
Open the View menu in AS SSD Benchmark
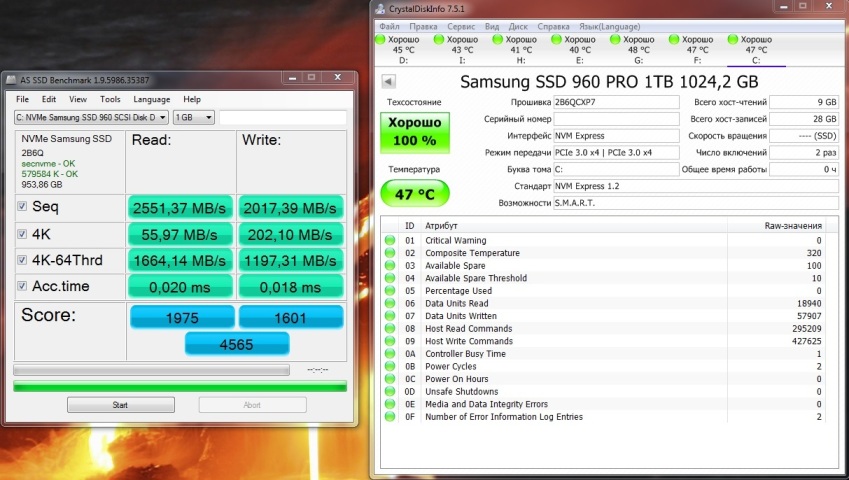pos(77,99)
